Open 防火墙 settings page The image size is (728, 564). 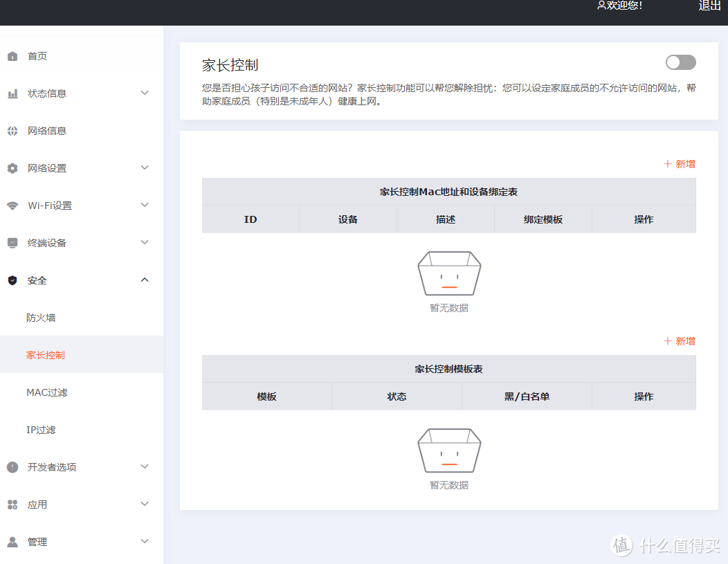click(42, 317)
